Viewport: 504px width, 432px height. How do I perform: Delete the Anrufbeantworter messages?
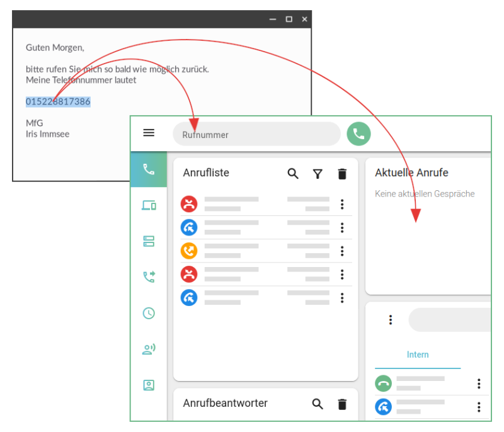click(342, 404)
